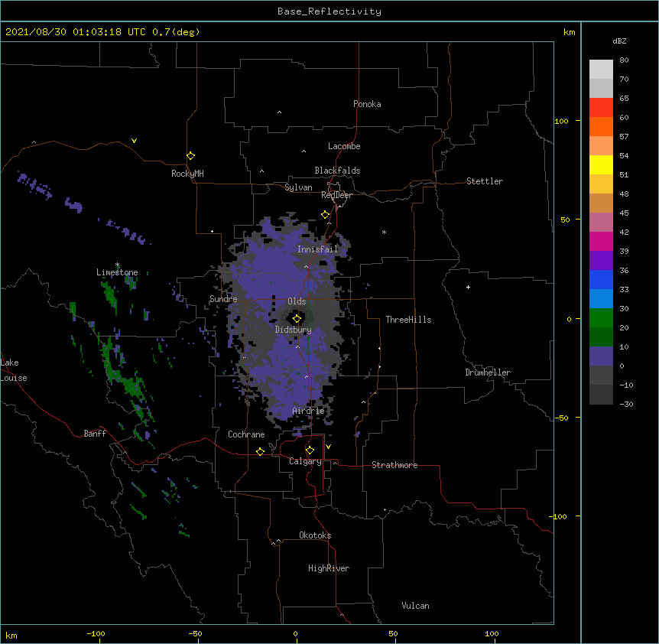
Task: Select the 80 dBZ white legend swatch
Action: [601, 70]
